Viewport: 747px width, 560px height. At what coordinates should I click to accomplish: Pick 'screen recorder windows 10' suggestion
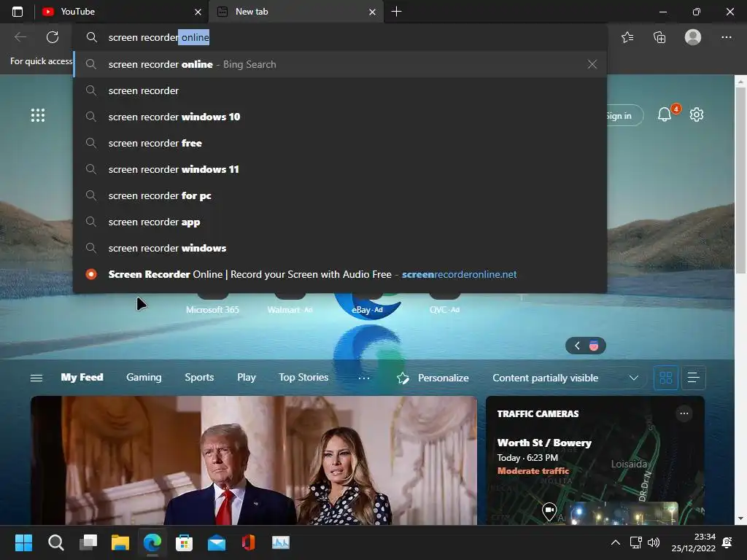[x=340, y=117]
